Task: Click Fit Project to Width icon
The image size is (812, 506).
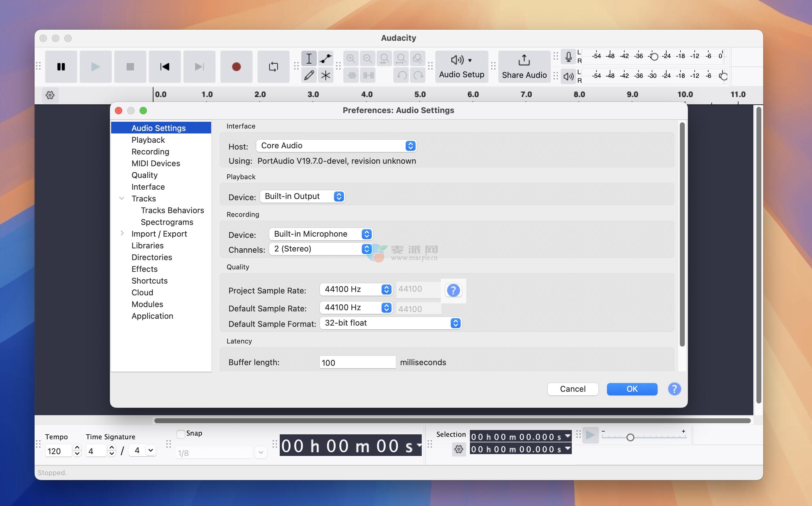Action: coord(401,59)
